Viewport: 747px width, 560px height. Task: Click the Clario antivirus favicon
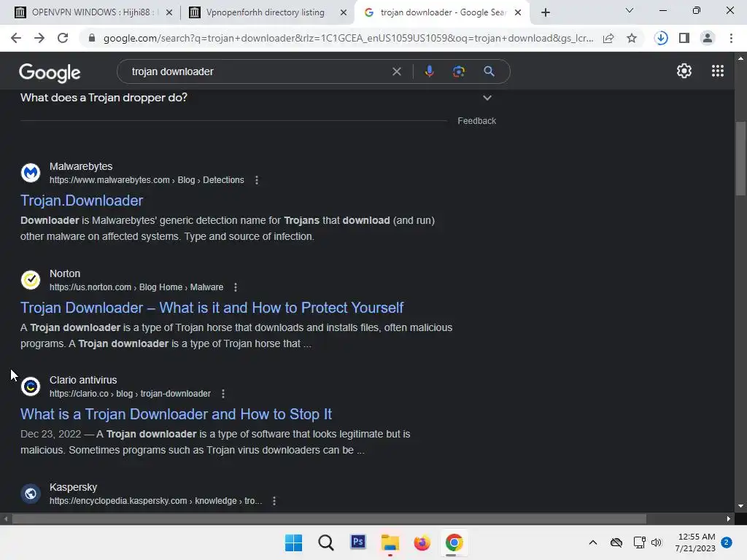pyautogui.click(x=31, y=386)
